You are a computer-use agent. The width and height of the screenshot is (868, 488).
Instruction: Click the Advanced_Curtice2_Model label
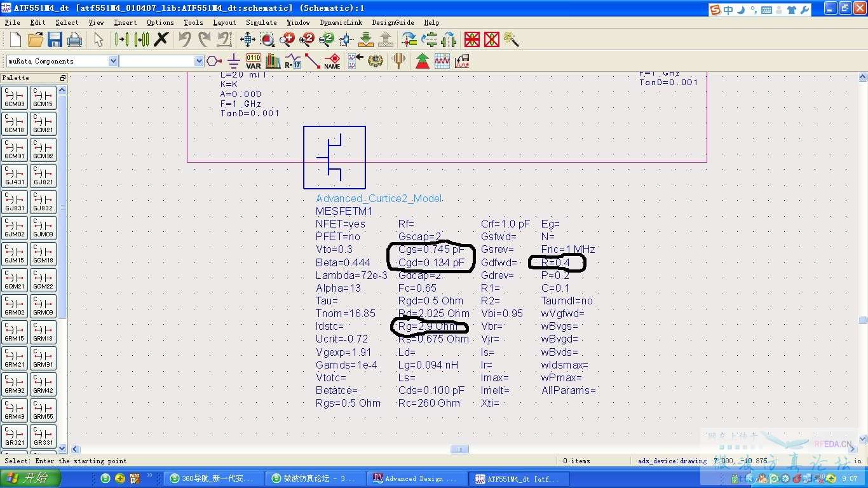pyautogui.click(x=378, y=198)
